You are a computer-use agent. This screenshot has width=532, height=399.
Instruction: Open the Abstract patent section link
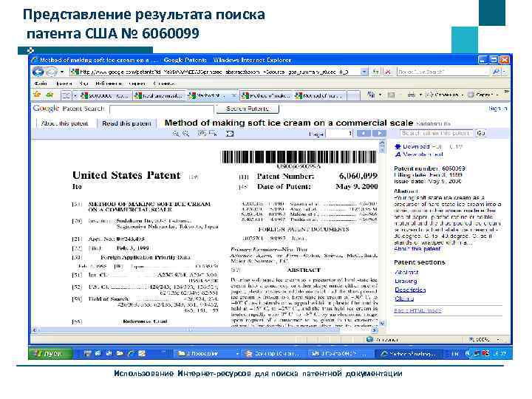[407, 272]
